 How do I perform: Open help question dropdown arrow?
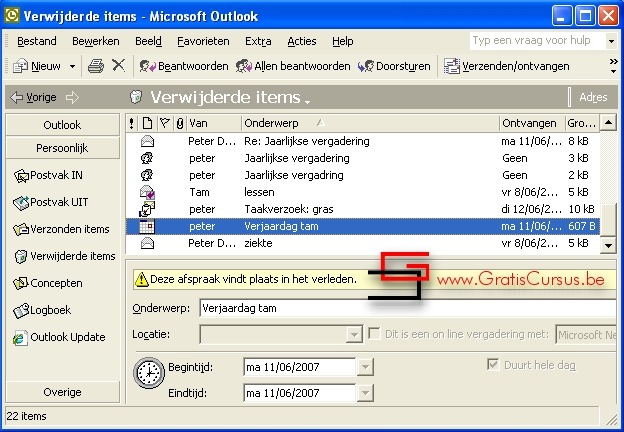(611, 41)
